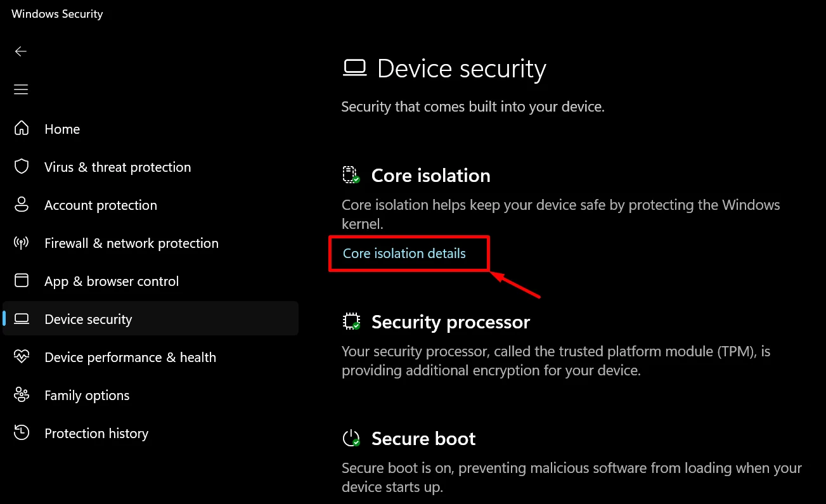Click the Account protection person icon
The width and height of the screenshot is (826, 504).
point(21,205)
